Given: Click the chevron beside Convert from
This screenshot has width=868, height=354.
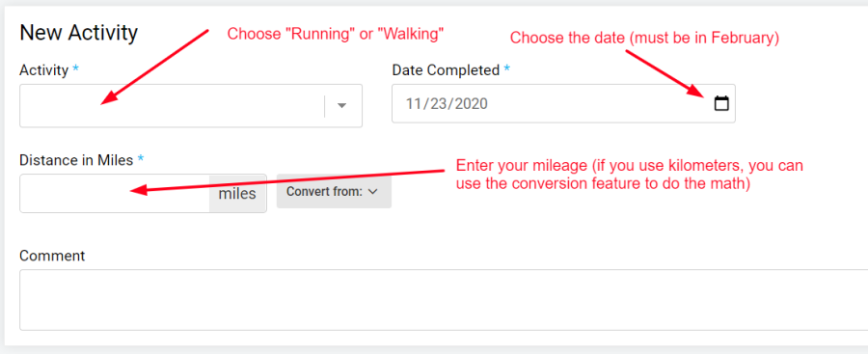Looking at the screenshot, I should [x=372, y=191].
